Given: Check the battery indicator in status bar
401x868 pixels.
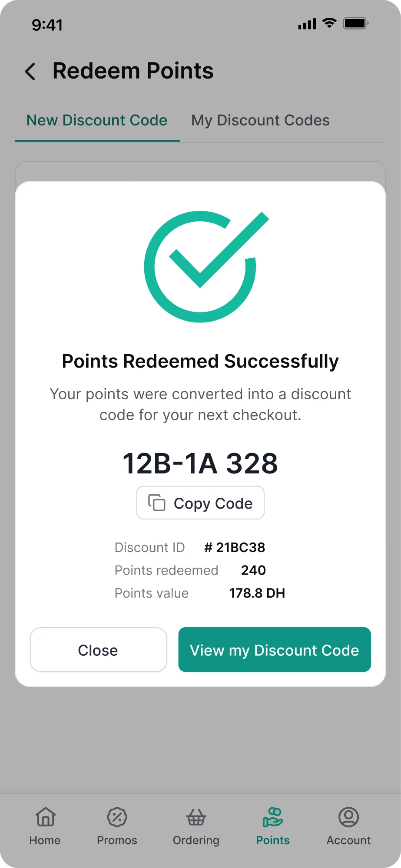Looking at the screenshot, I should coord(356,23).
